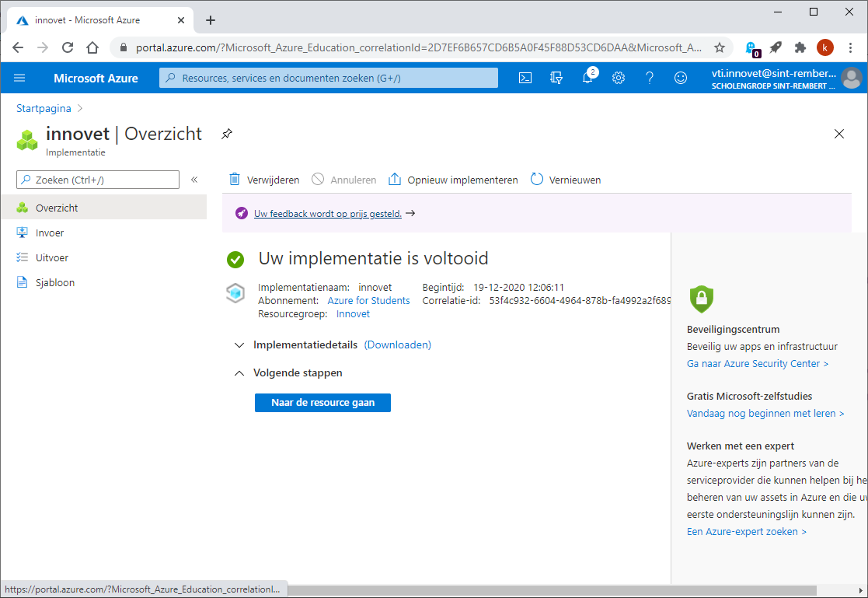This screenshot has width=868, height=598.
Task: Collapse the Volgende stappen section
Action: pyautogui.click(x=239, y=373)
